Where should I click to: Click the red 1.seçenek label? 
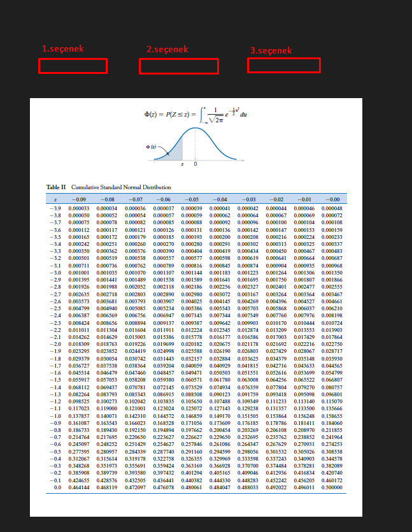click(x=63, y=49)
